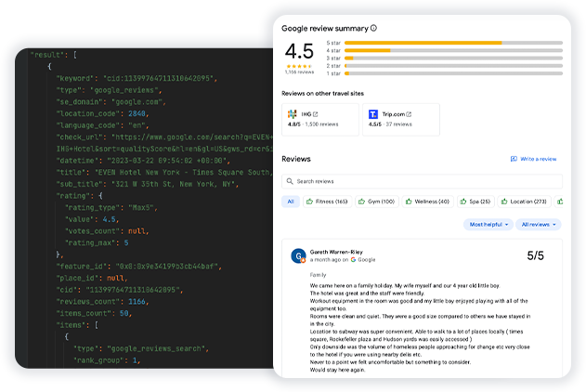586x392 pixels.
Task: Click thumbs-up icon on Gym chip
Action: click(361, 202)
